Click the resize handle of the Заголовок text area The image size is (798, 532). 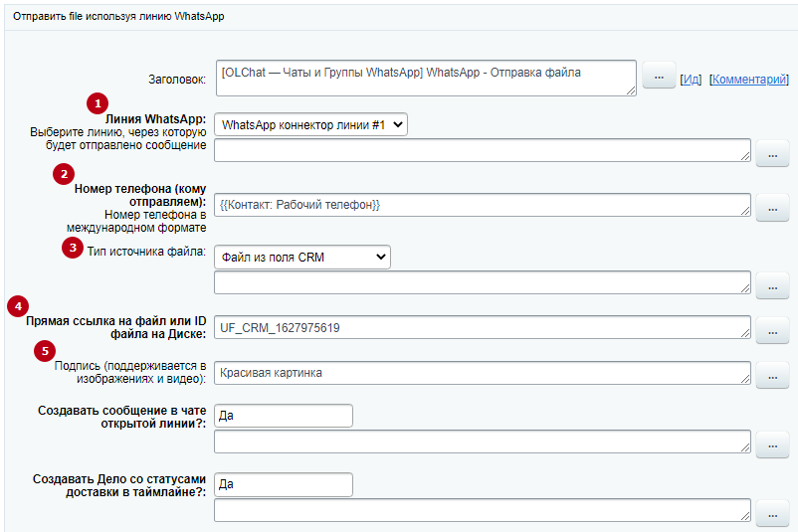pos(631,90)
